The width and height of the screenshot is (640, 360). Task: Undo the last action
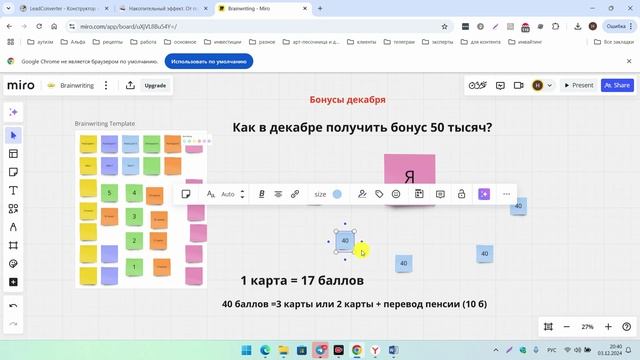pos(13,306)
